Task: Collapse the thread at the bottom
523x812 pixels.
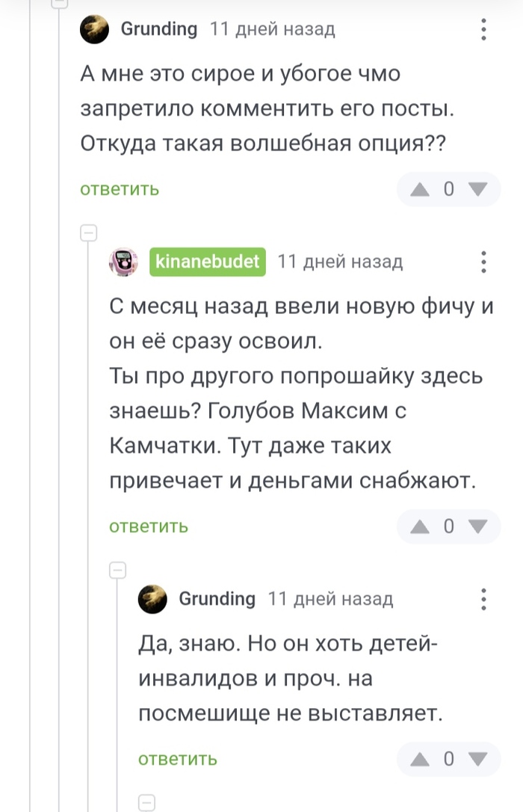Action: (x=147, y=802)
